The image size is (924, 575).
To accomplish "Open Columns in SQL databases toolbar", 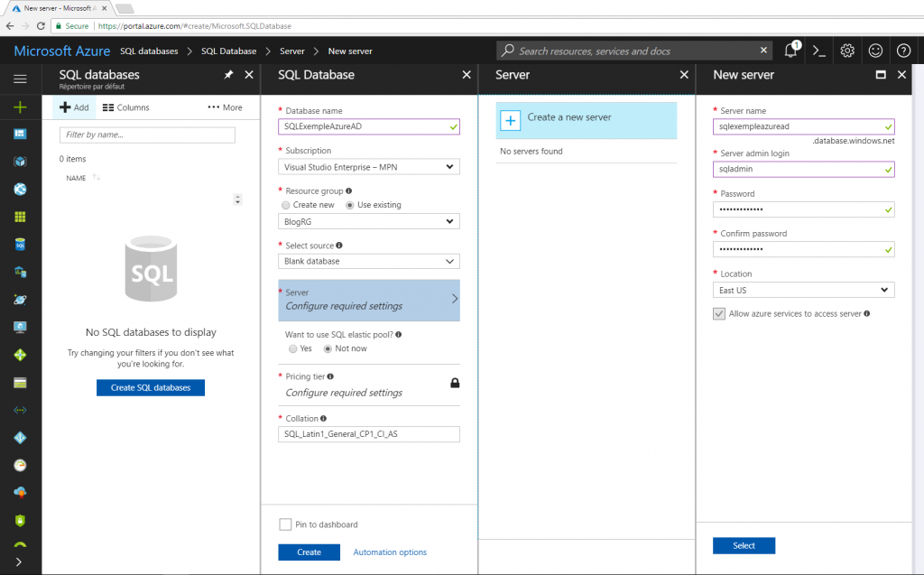I will (126, 107).
